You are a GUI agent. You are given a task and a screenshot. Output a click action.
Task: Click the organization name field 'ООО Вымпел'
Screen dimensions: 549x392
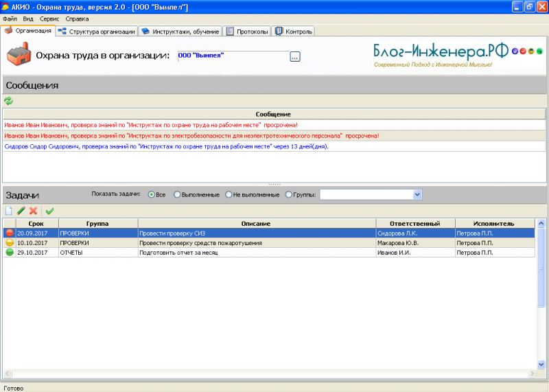tap(233, 56)
